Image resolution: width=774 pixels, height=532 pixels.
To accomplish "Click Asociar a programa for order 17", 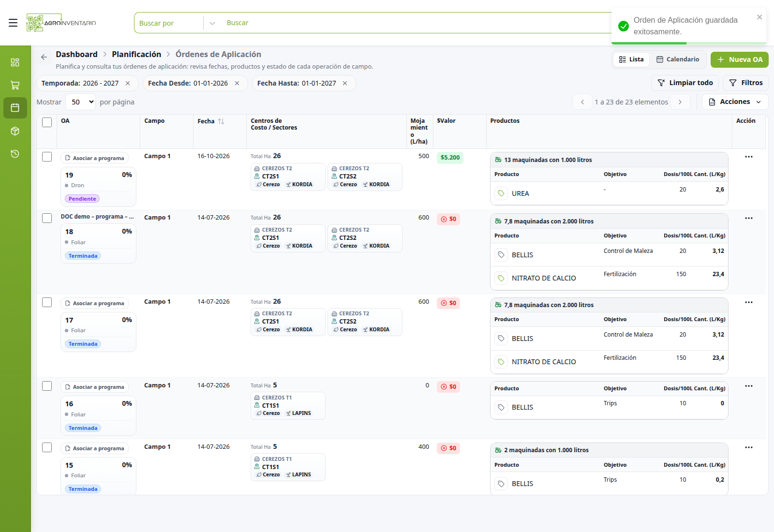I will (94, 303).
